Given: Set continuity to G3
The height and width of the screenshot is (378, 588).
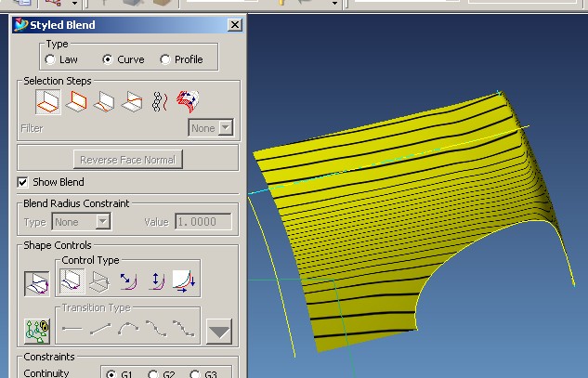Looking at the screenshot, I should pyautogui.click(x=195, y=374).
